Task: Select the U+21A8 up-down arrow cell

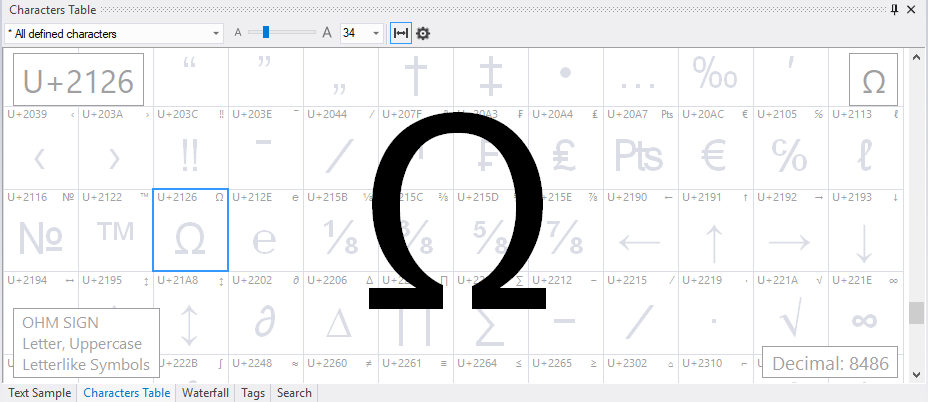Action: point(191,313)
